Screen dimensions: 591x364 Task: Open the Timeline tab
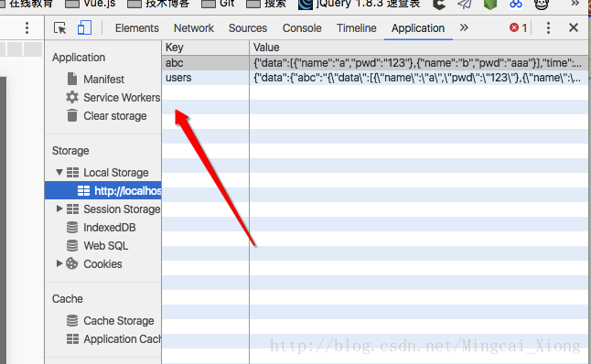(x=357, y=28)
